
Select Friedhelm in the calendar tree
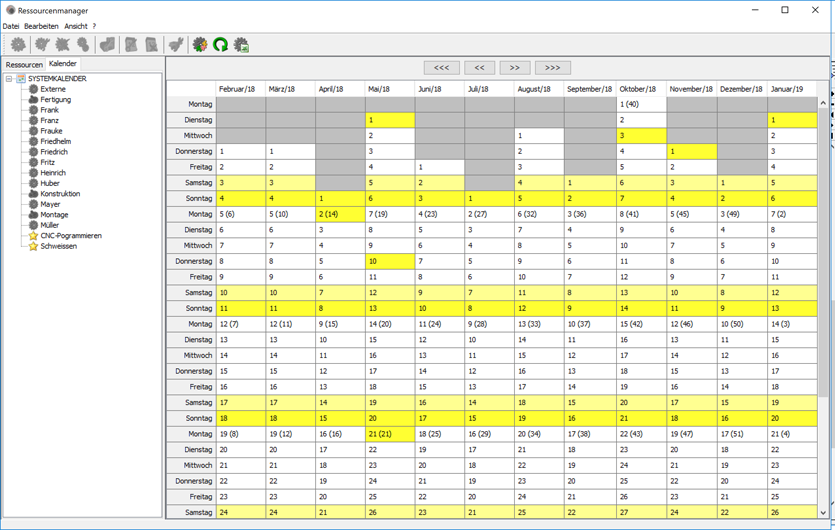click(55, 142)
